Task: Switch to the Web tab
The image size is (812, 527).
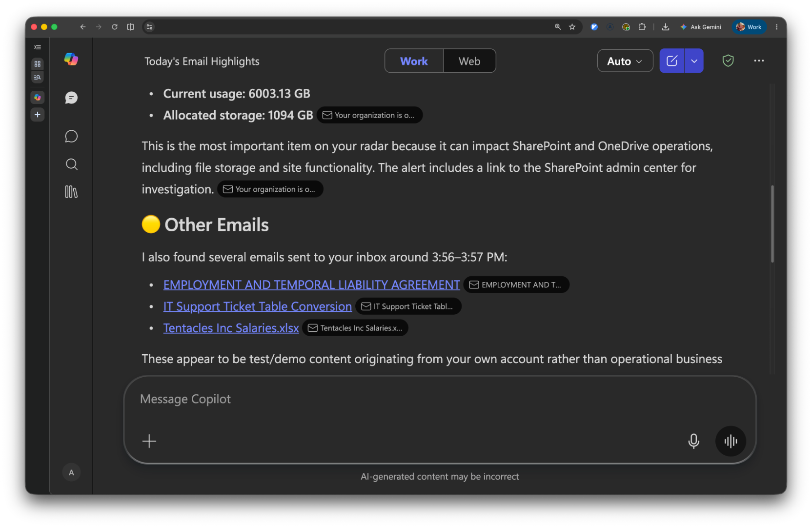Action: pyautogui.click(x=469, y=61)
